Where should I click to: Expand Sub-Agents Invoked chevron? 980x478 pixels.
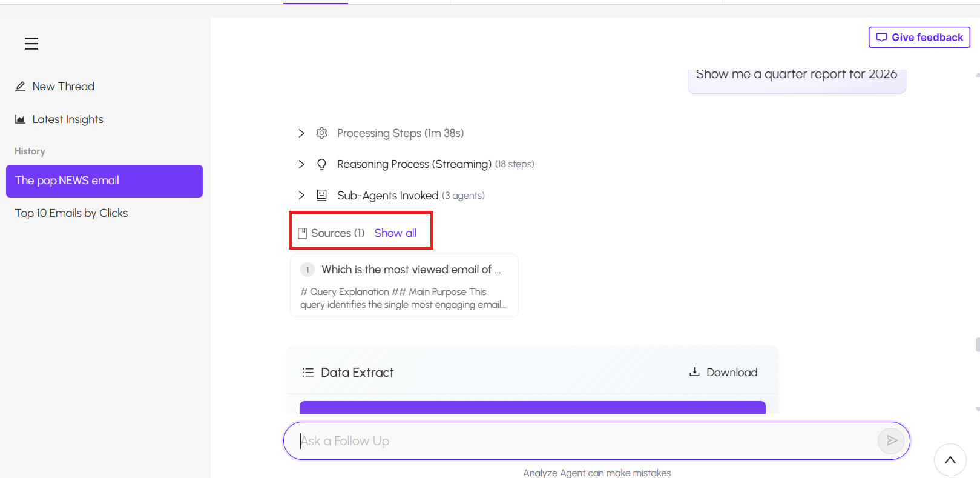pyautogui.click(x=301, y=195)
